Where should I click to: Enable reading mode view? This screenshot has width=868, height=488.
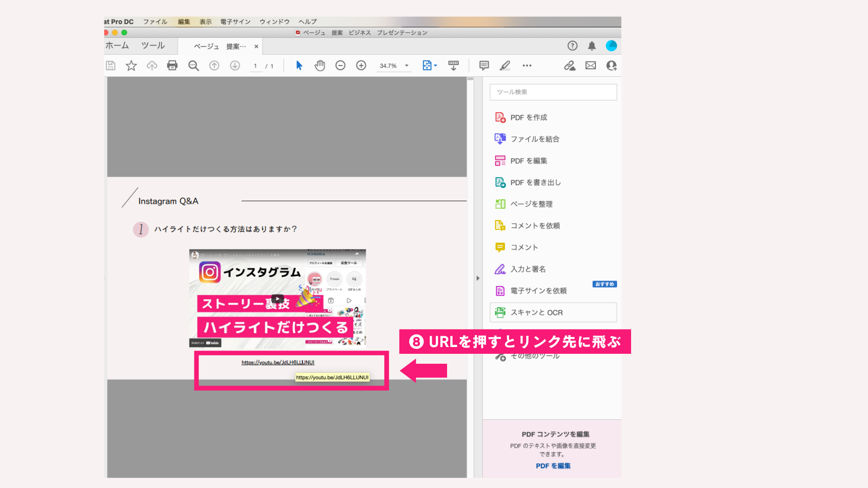(453, 66)
